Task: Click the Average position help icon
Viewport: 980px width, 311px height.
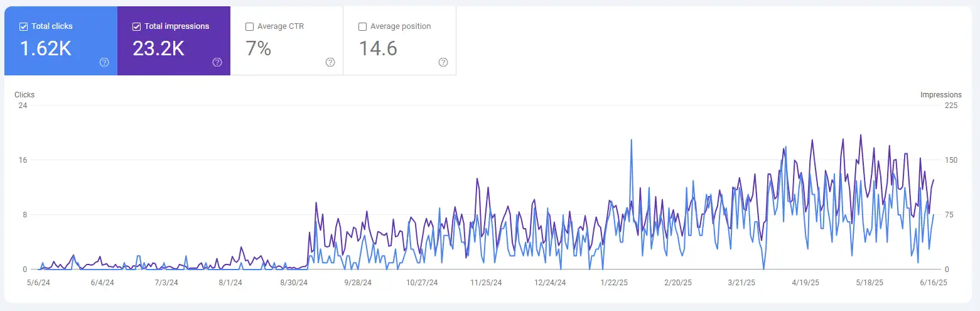Action: (x=443, y=62)
